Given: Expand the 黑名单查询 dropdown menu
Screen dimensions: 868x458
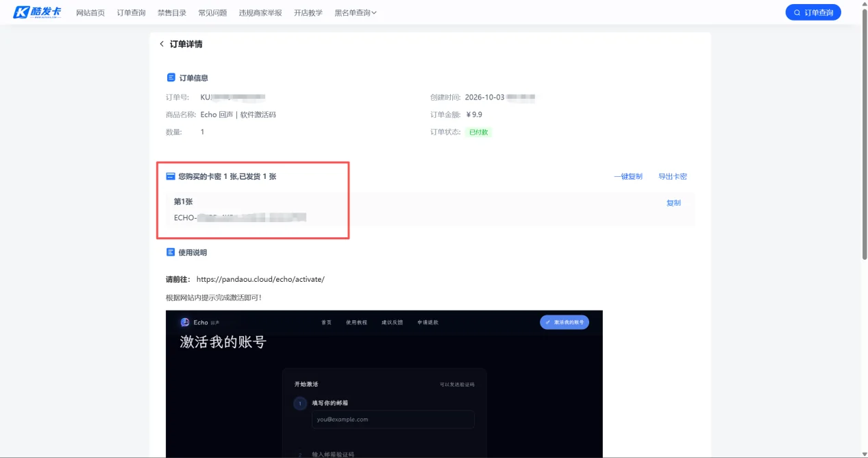Looking at the screenshot, I should 356,12.
